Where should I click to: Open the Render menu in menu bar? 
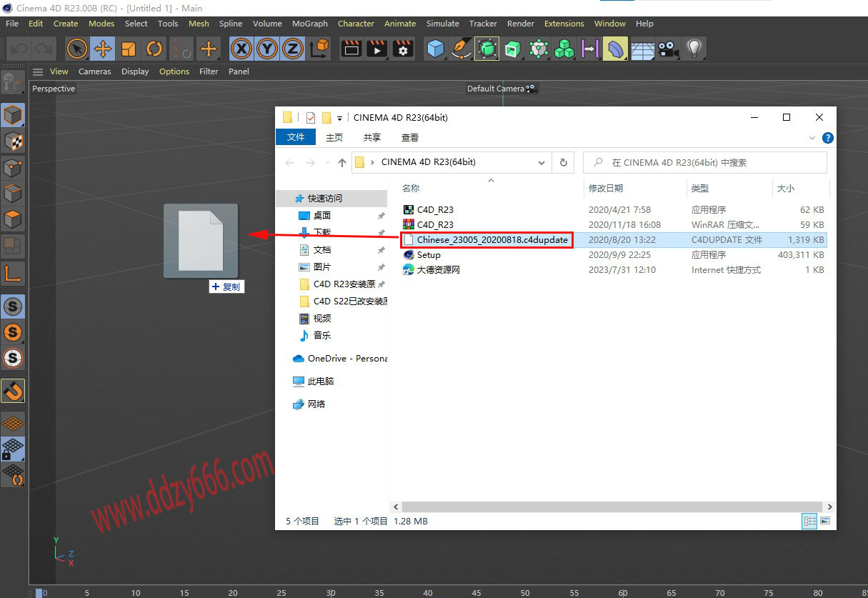[x=521, y=24]
